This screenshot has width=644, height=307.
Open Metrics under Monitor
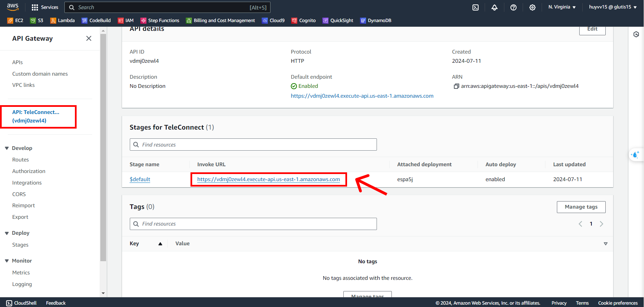(x=21, y=273)
